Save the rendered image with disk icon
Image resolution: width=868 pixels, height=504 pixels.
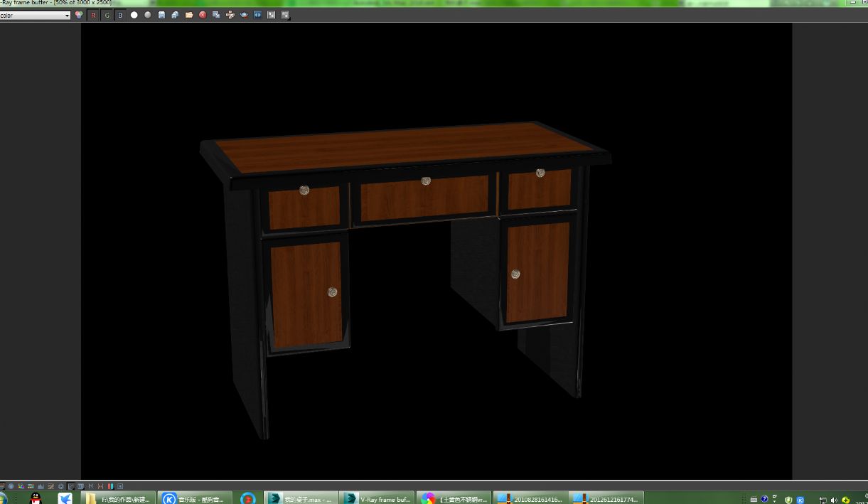[x=161, y=15]
